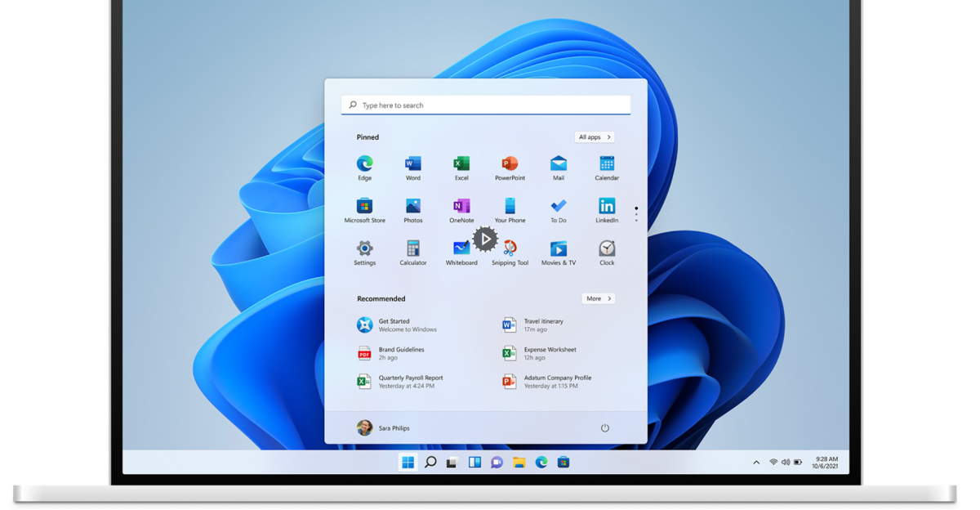Open the Chat taskbar icon

tap(497, 463)
